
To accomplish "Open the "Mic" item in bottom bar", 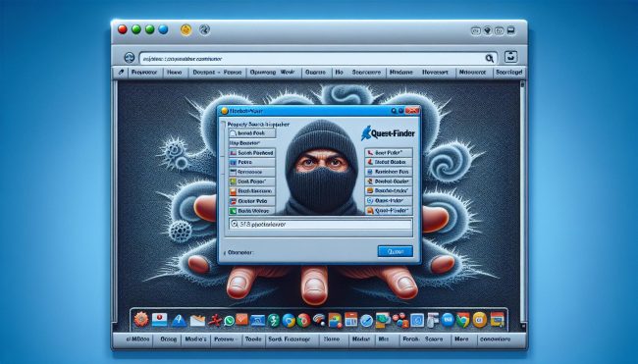I will click(x=383, y=338).
